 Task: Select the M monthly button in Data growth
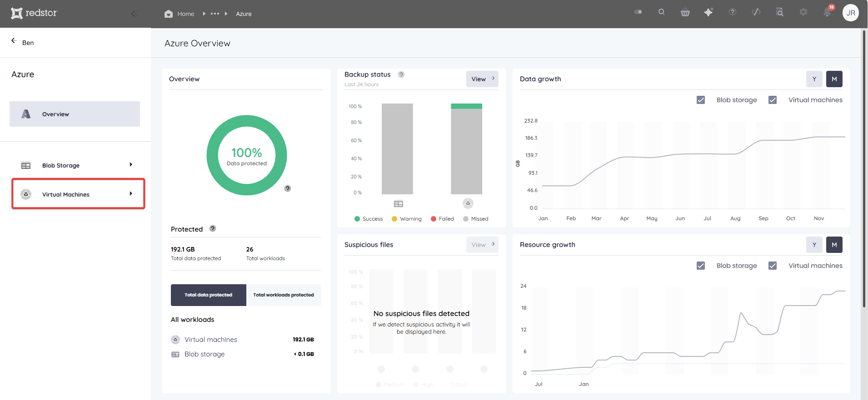click(x=834, y=79)
